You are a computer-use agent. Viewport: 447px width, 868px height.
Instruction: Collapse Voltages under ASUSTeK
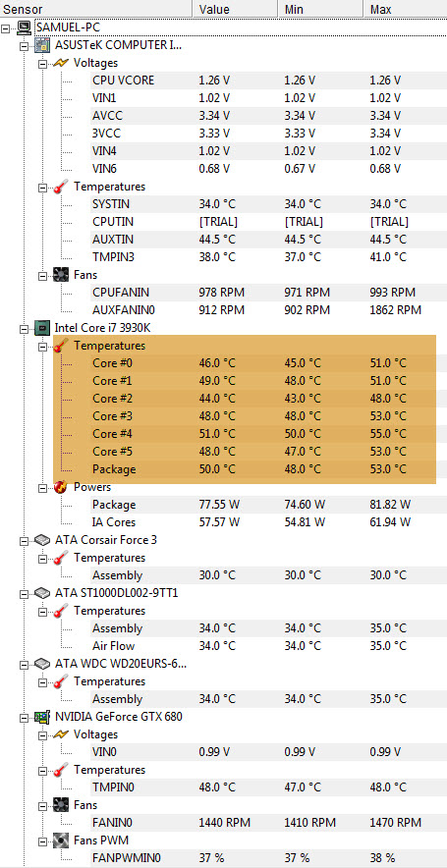click(42, 63)
